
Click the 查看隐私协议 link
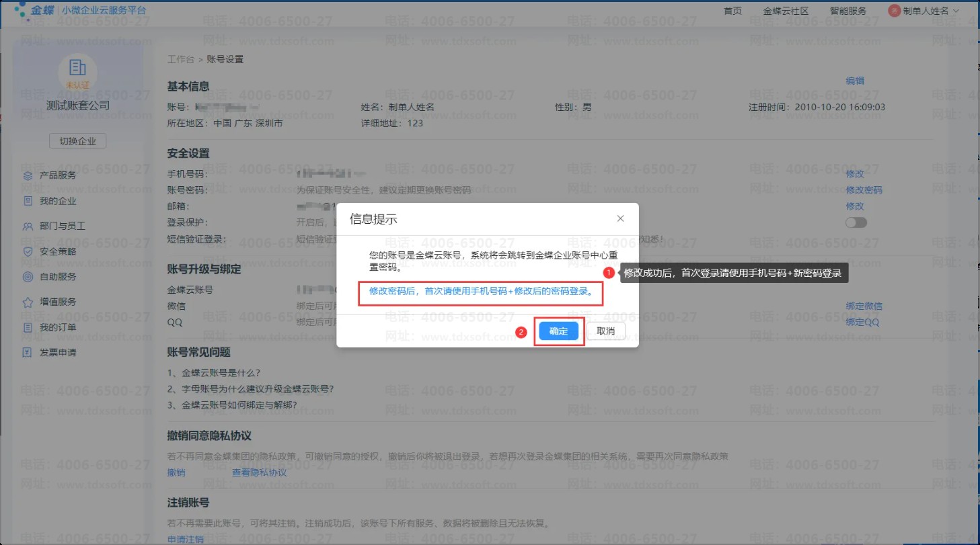tap(259, 472)
